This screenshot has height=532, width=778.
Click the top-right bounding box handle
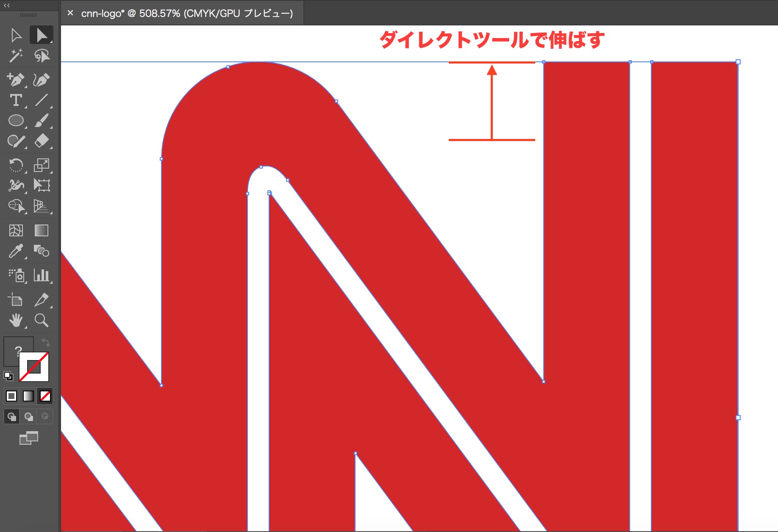pos(738,62)
